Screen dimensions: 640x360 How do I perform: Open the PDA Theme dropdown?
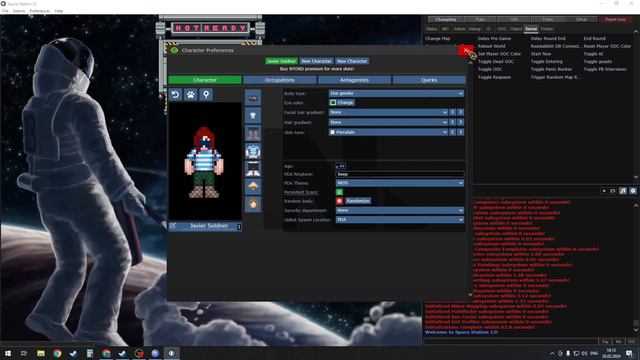tap(400, 183)
